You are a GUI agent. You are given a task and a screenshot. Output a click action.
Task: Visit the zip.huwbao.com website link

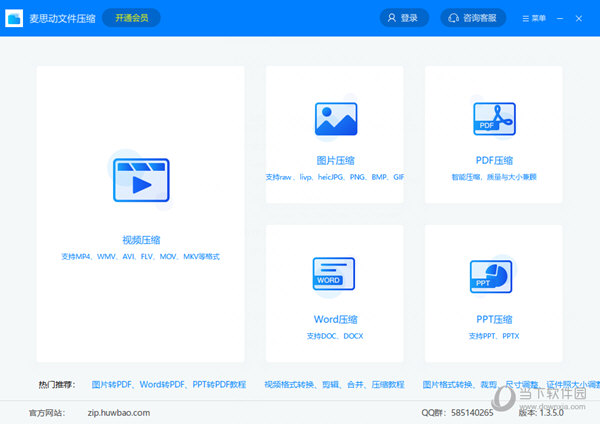[x=119, y=413]
